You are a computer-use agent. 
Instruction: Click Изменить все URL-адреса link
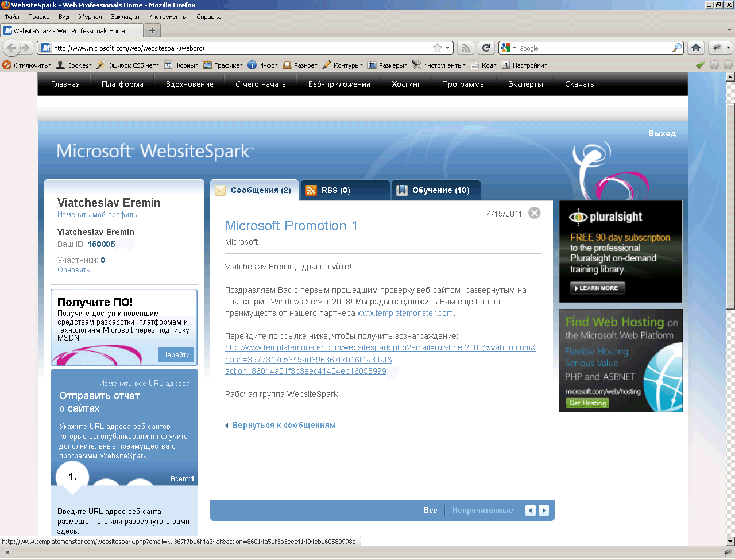click(x=145, y=384)
